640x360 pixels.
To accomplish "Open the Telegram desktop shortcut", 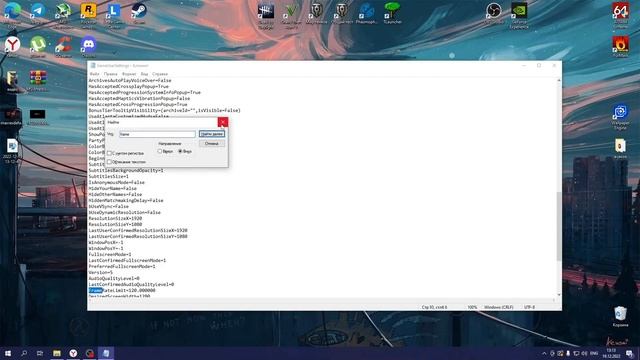I will click(38, 11).
